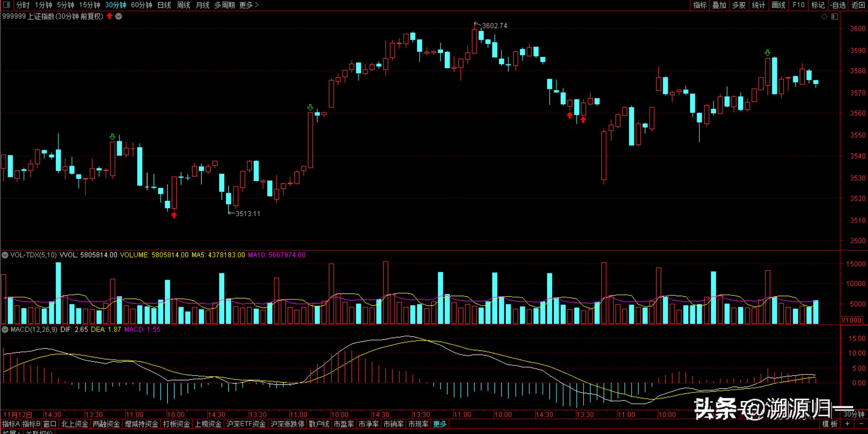Image resolution: width=868 pixels, height=434 pixels.
Task: Click the 叠加 overlay button
Action: click(719, 5)
